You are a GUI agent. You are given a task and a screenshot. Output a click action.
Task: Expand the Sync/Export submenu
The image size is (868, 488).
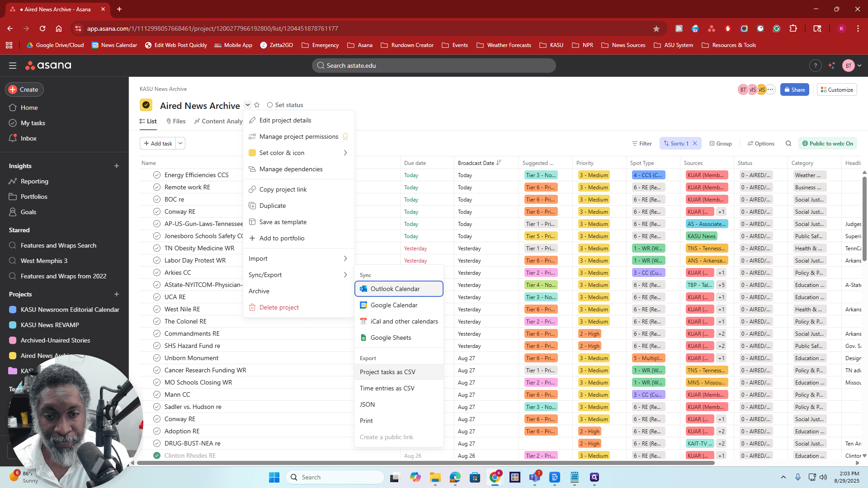298,275
